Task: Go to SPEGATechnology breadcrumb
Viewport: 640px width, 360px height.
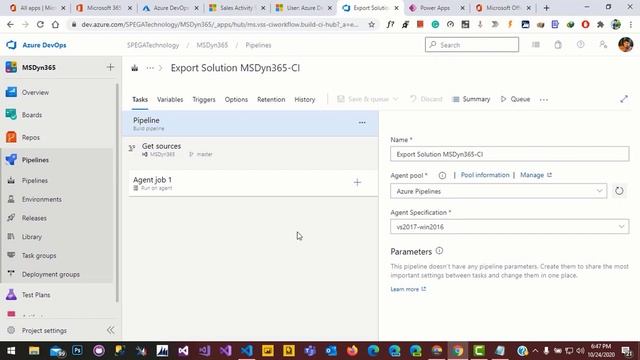Action: point(153,45)
